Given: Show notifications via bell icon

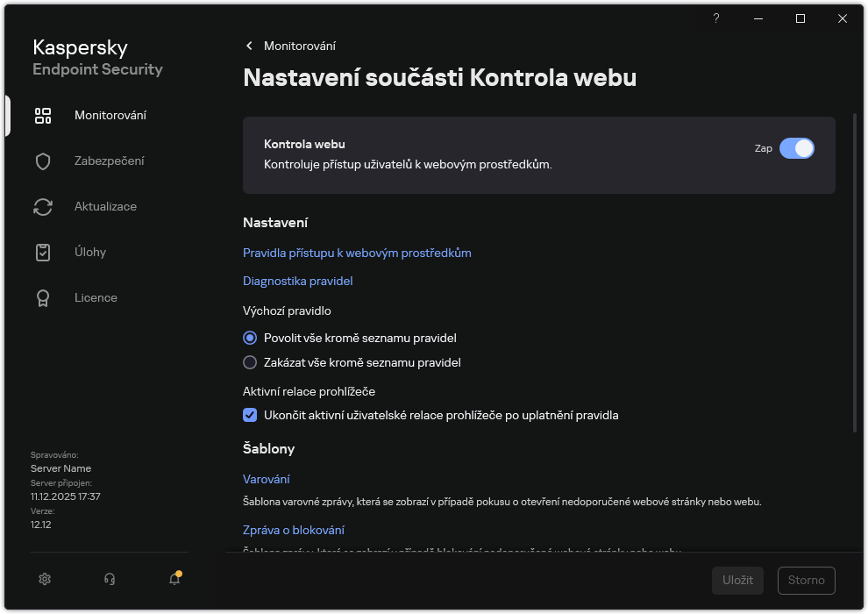Looking at the screenshot, I should click(x=174, y=580).
